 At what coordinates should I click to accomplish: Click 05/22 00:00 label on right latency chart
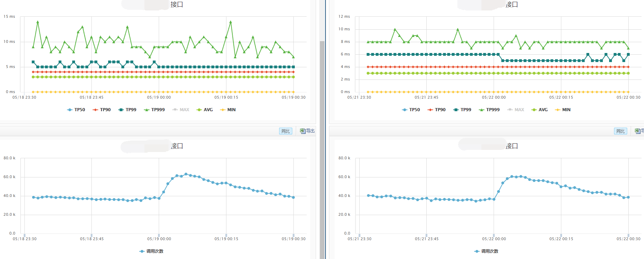point(494,98)
